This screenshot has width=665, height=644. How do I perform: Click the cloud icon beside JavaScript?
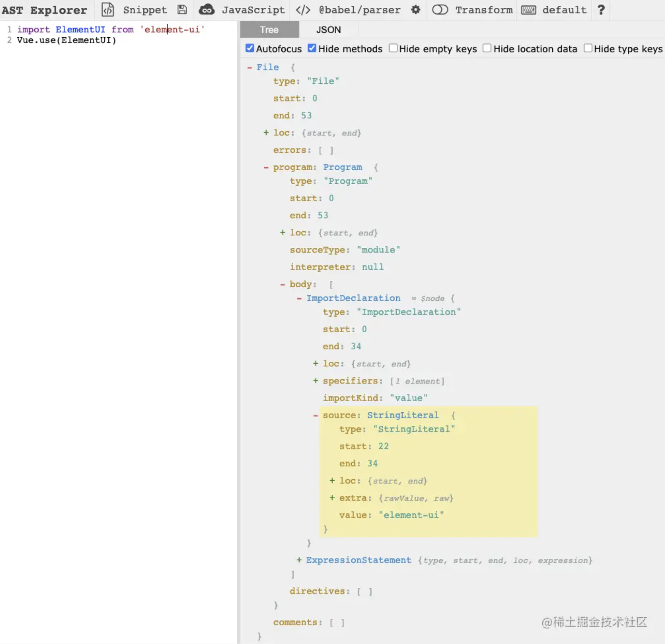tap(206, 10)
